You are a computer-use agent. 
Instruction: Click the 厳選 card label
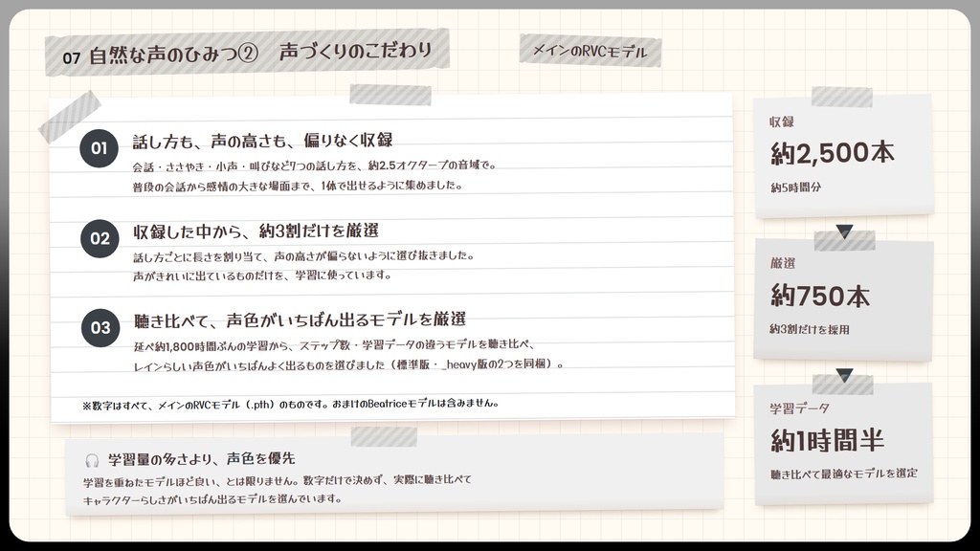coord(783,264)
